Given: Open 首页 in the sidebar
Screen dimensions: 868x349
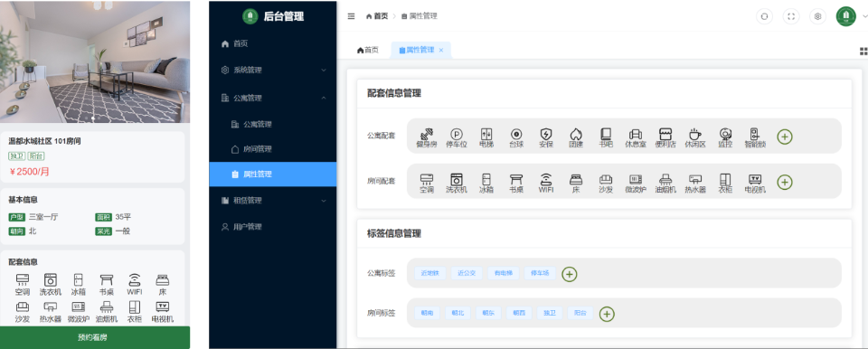Looking at the screenshot, I should point(273,43).
